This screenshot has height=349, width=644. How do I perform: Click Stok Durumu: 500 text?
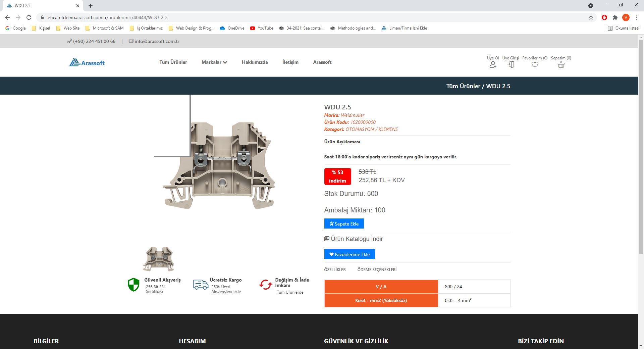point(351,194)
